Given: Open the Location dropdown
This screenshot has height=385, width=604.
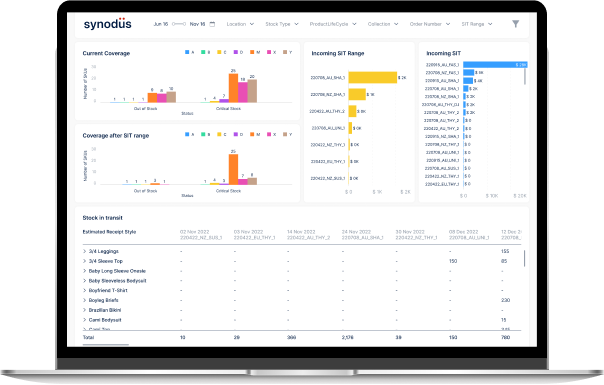Looking at the screenshot, I should pos(240,24).
